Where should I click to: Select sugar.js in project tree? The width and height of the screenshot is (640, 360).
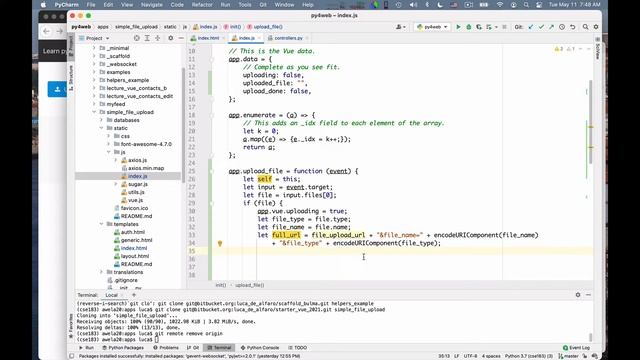pyautogui.click(x=138, y=184)
